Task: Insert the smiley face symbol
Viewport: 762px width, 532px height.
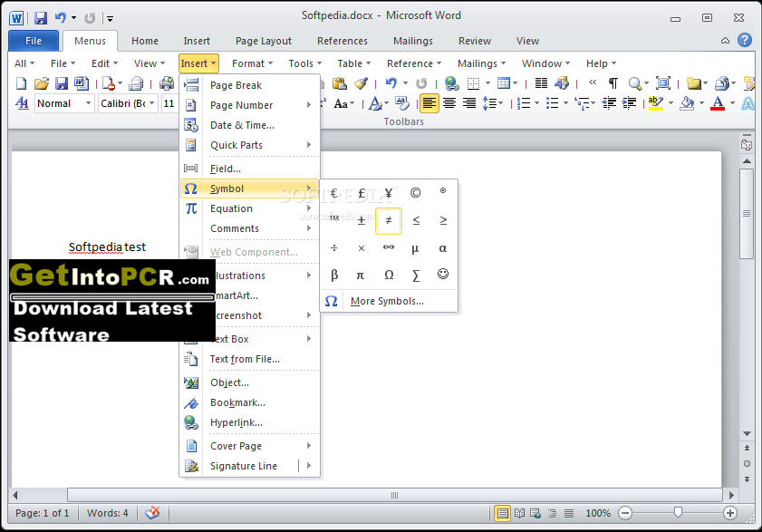Action: click(x=443, y=275)
